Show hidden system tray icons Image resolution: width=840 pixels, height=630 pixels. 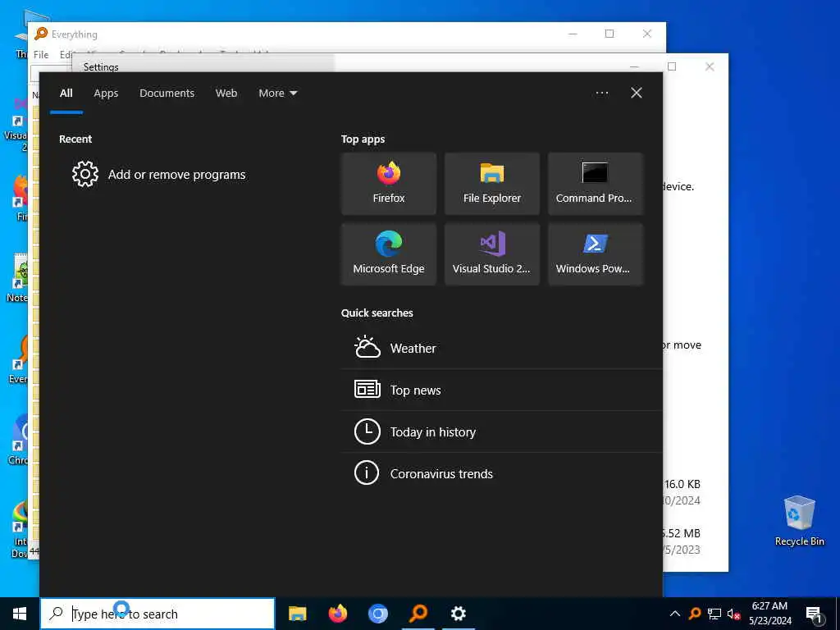pos(675,614)
